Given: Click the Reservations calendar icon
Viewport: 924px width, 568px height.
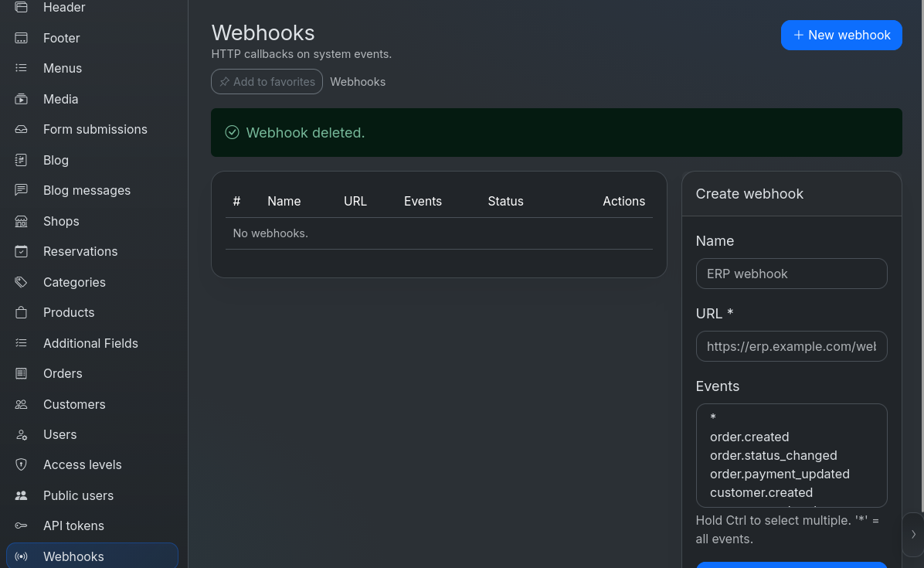Looking at the screenshot, I should [x=21, y=252].
